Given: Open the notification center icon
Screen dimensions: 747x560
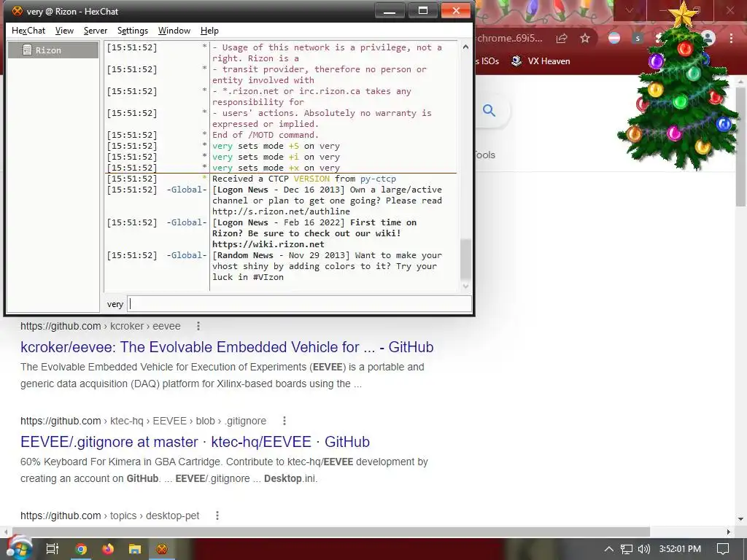Looking at the screenshot, I should 723,549.
